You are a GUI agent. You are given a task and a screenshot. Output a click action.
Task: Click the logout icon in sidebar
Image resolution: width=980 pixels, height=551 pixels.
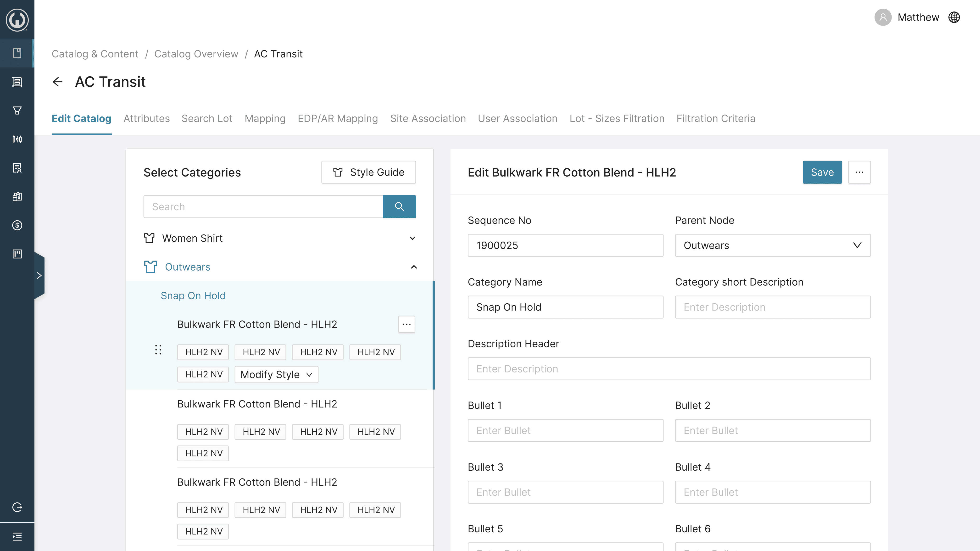[17, 507]
